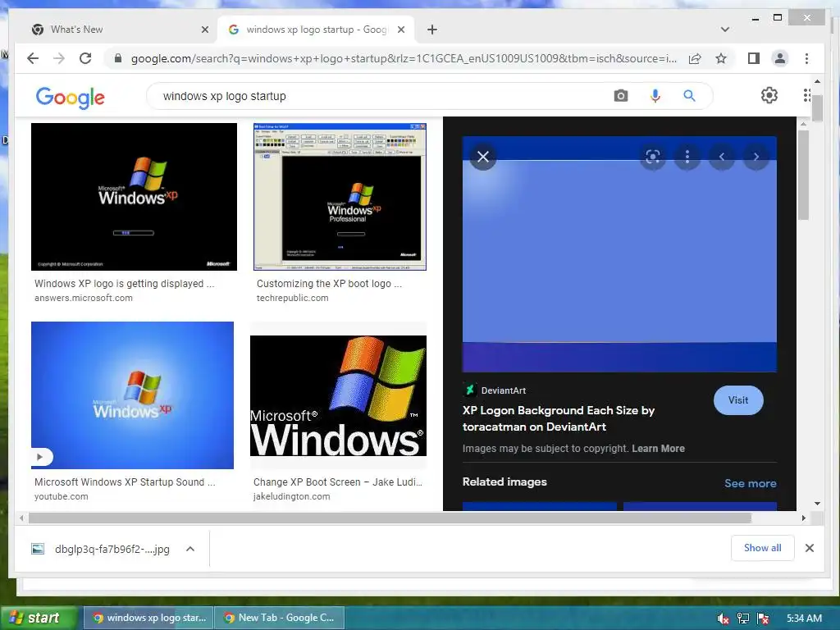This screenshot has height=630, width=840.
Task: Close the What's New tab
Action: [x=204, y=30]
